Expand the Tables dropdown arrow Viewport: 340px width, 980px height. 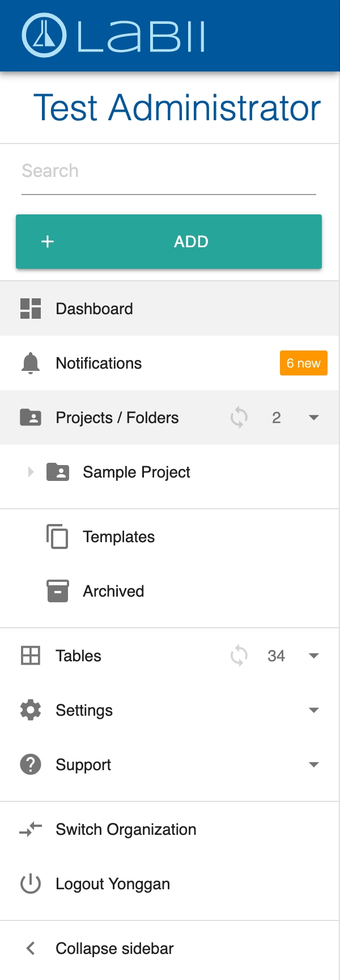(314, 656)
